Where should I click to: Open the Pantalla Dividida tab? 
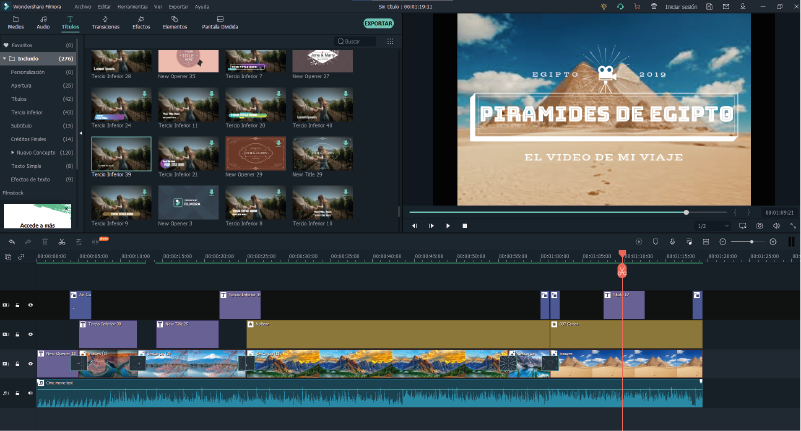[220, 22]
